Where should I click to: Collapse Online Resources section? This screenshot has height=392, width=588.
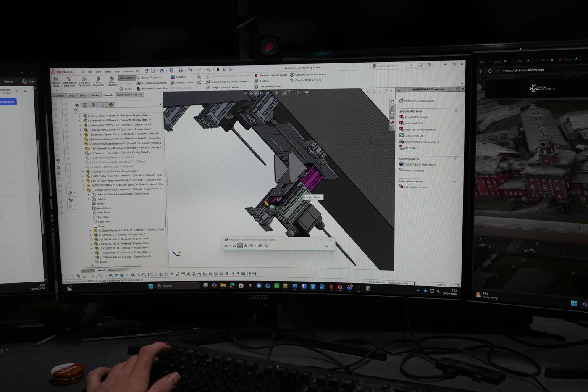pyautogui.click(x=455, y=159)
